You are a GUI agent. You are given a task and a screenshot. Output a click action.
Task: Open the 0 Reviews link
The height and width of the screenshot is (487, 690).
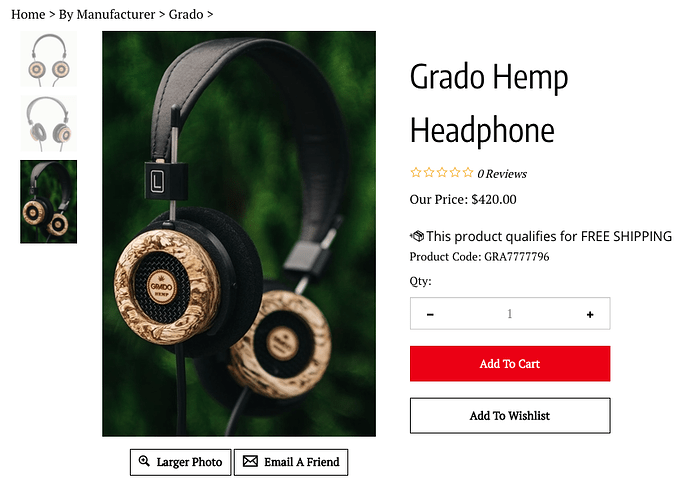502,174
